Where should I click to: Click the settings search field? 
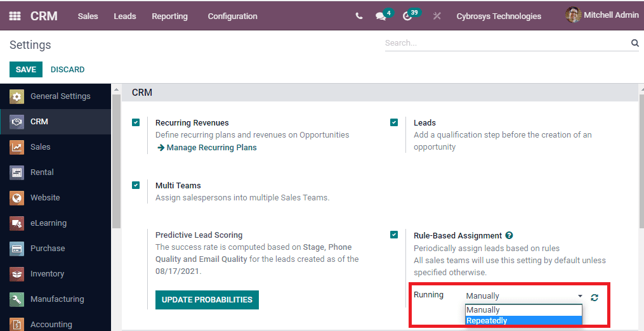(505, 43)
